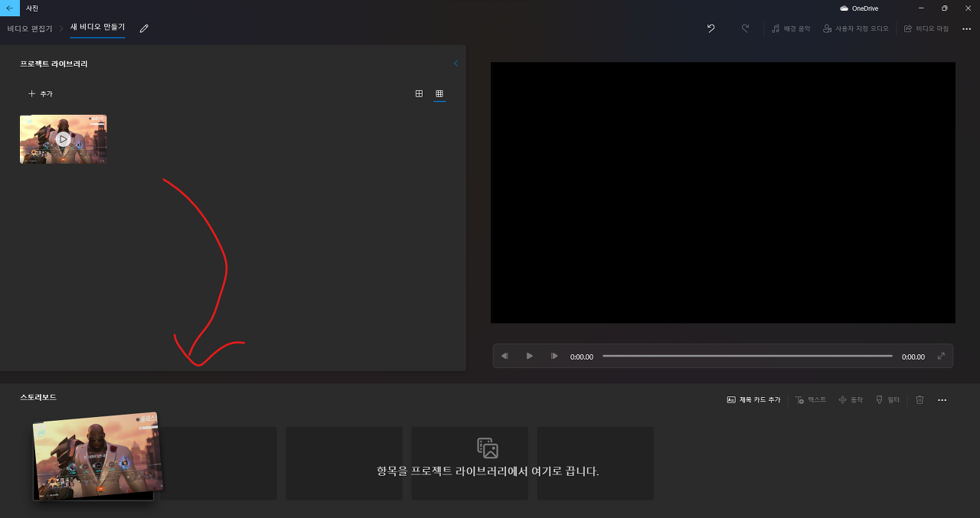
Task: Click the OneDrive cloud indicator
Action: click(859, 8)
